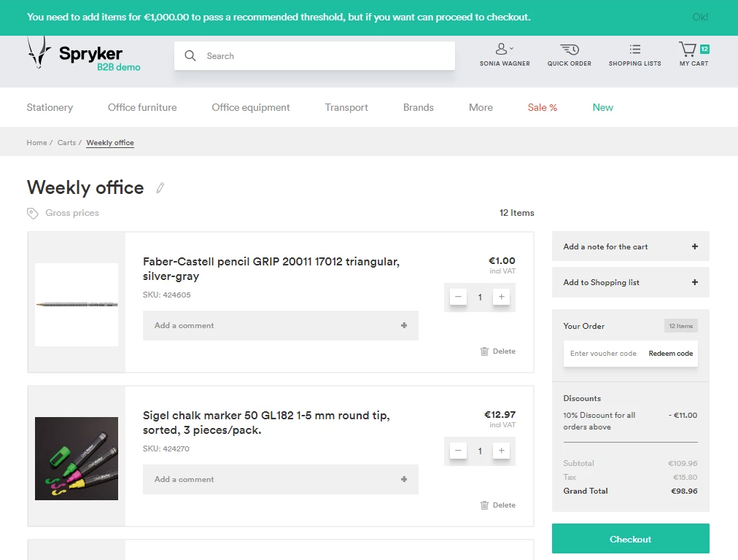Viewport: 738px width, 560px height.
Task: Open the Stationery category menu
Action: click(x=50, y=107)
